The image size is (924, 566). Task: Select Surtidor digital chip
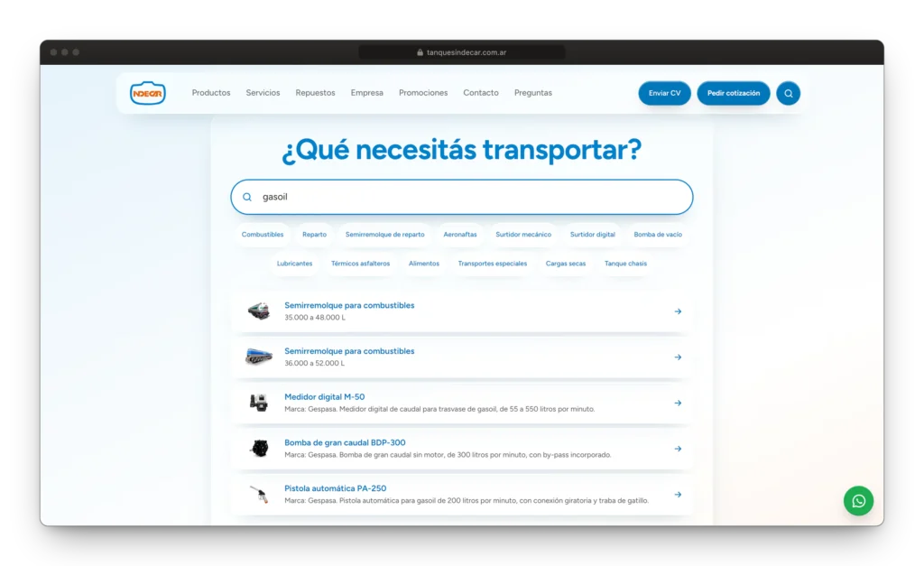(x=592, y=235)
